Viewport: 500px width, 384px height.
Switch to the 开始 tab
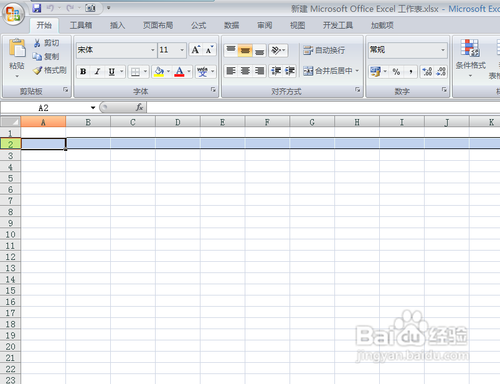(x=44, y=25)
